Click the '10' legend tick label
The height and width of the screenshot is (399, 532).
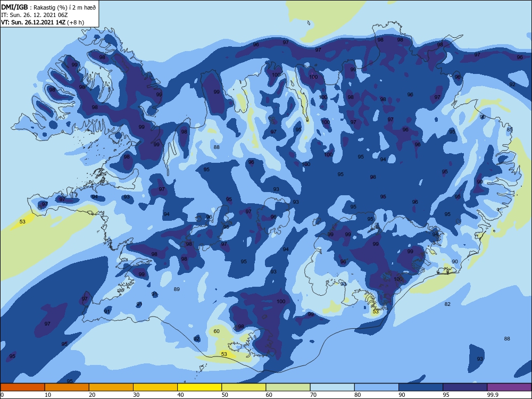pyautogui.click(x=48, y=395)
